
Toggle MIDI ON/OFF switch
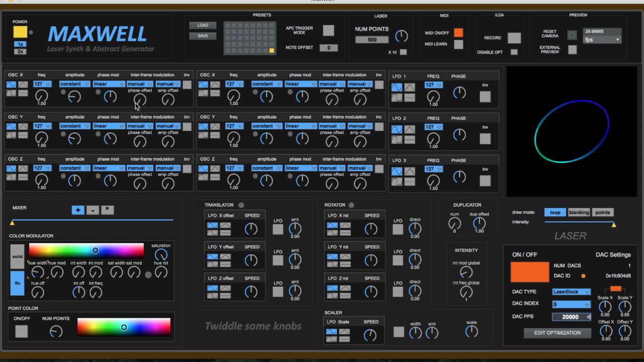coord(458,33)
